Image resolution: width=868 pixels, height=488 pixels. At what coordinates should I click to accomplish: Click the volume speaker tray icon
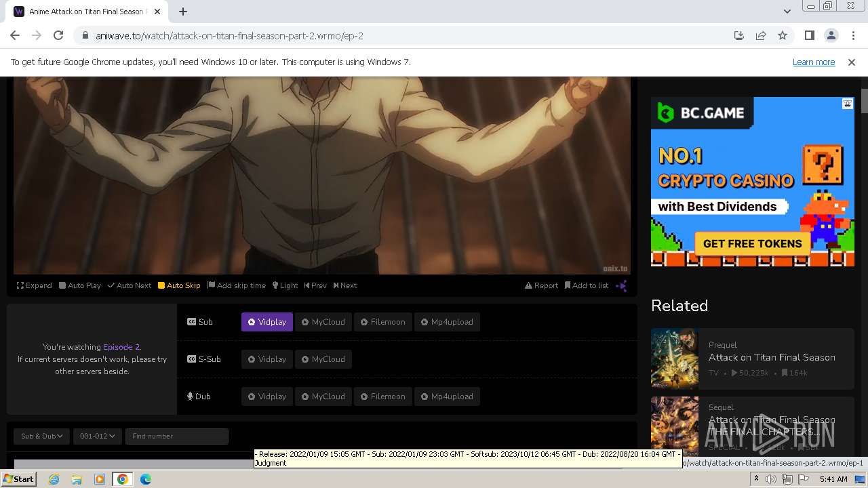[771, 479]
